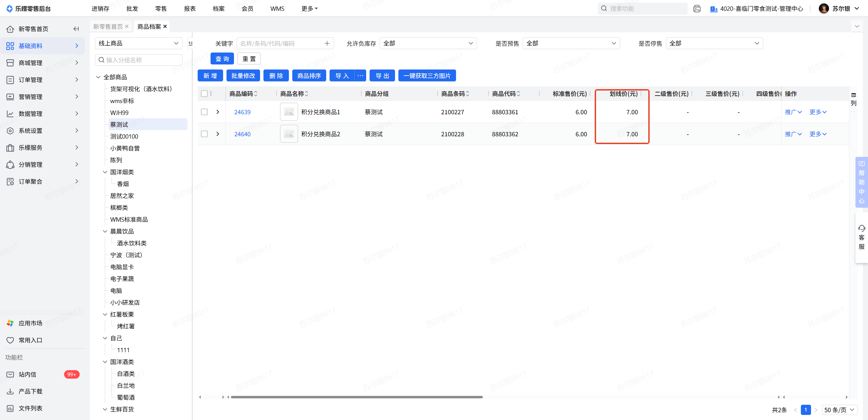Click the 产品下载 download icon
This screenshot has width=868, height=420.
(x=10, y=391)
